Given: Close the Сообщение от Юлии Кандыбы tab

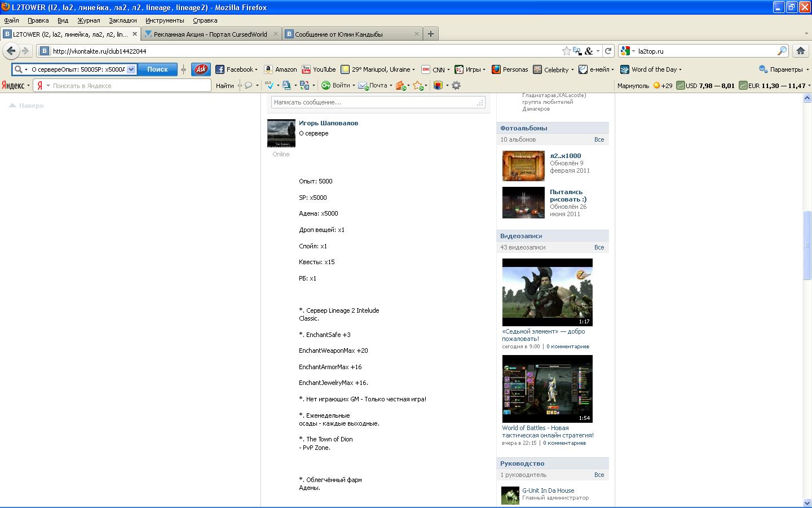Looking at the screenshot, I should (x=417, y=34).
